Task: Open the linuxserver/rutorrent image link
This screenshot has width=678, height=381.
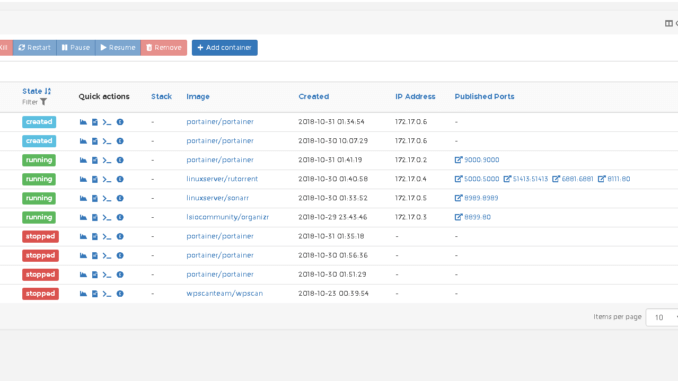Action: click(x=222, y=179)
